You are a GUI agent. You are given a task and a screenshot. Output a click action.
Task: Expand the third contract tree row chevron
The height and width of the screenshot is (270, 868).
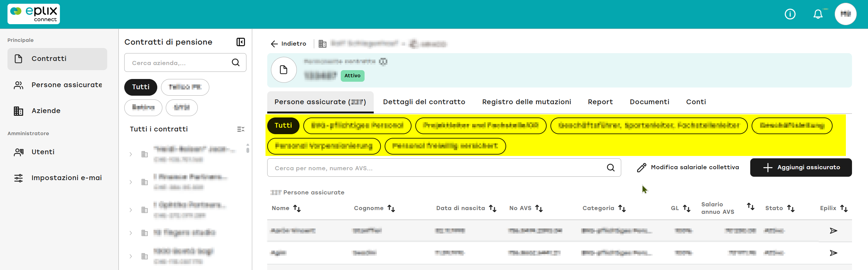131,210
